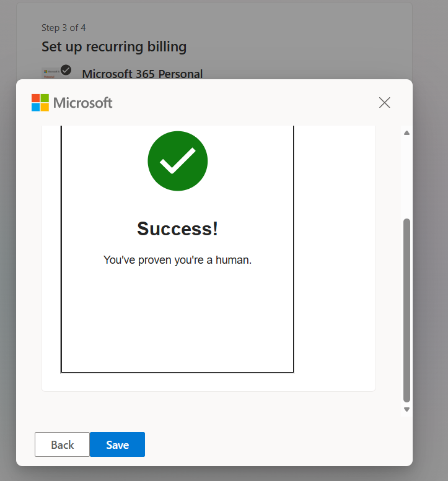Click the 'Set up recurring billing' heading
The image size is (448, 481).
(x=114, y=46)
